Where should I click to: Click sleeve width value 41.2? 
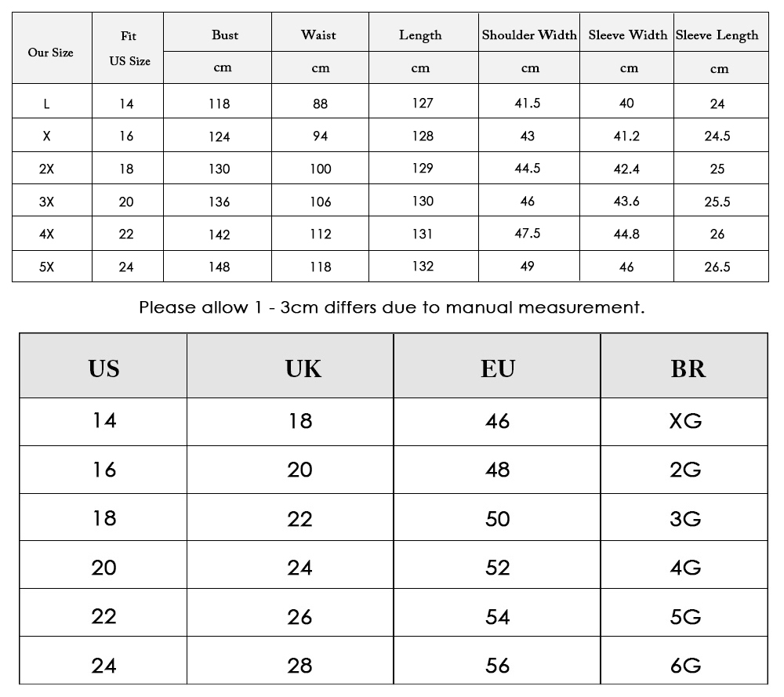[x=626, y=136]
